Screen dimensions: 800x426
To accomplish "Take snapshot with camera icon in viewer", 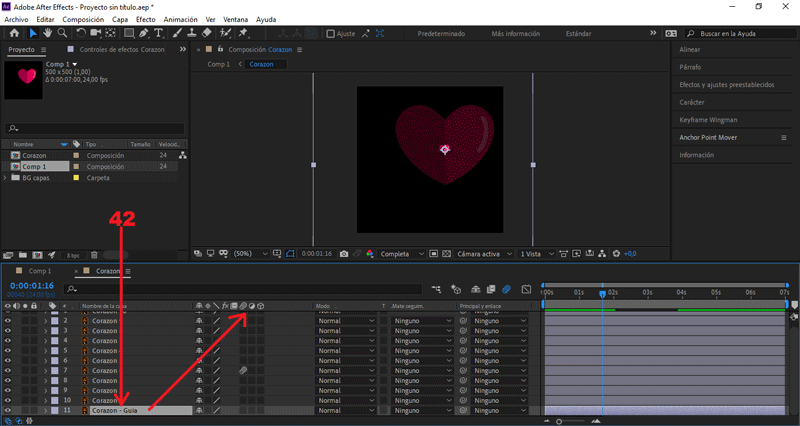I will (x=343, y=254).
